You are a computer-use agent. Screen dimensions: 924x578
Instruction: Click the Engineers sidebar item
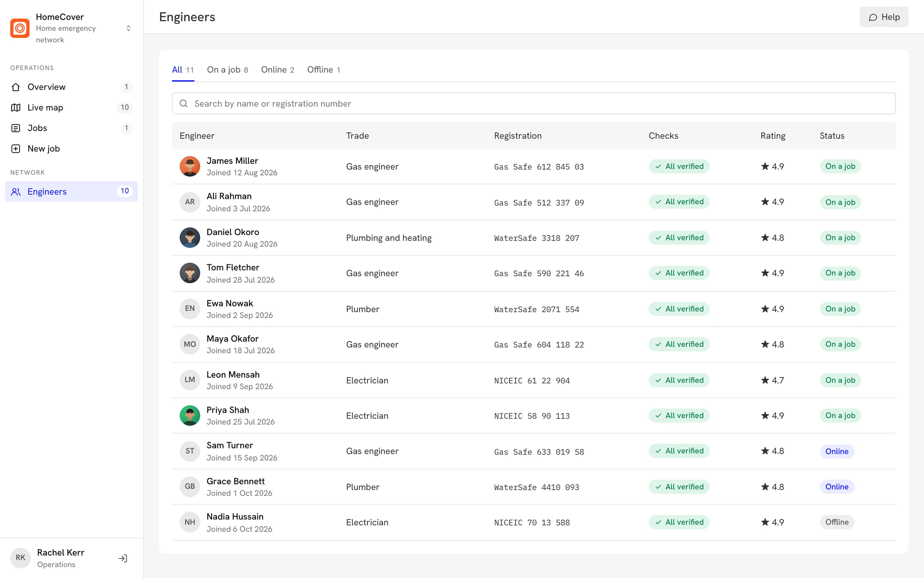pos(72,192)
